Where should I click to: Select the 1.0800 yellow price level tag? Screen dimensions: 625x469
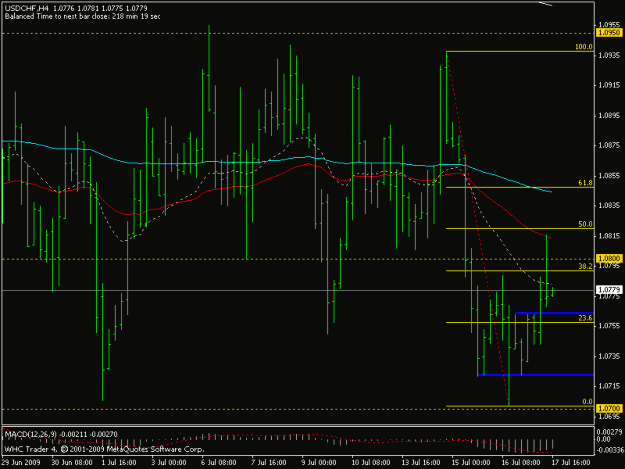tap(608, 259)
